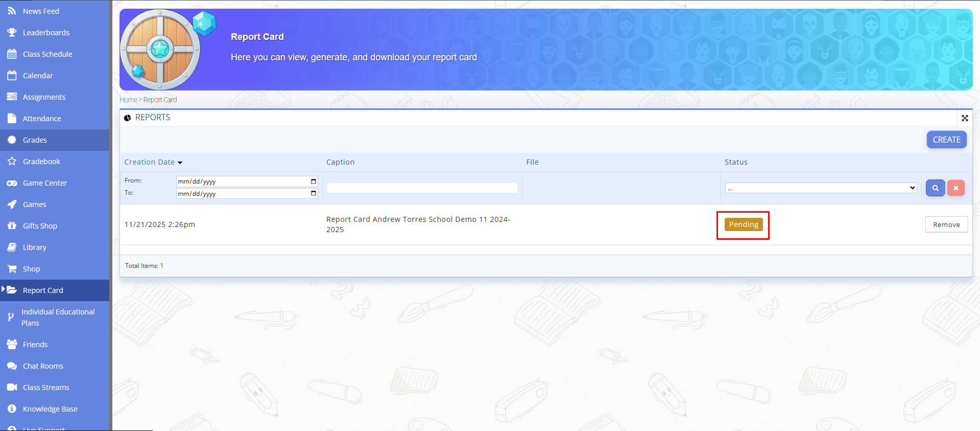Open Chat Rooms in the sidebar
This screenshot has height=431, width=980.
pyautogui.click(x=43, y=366)
